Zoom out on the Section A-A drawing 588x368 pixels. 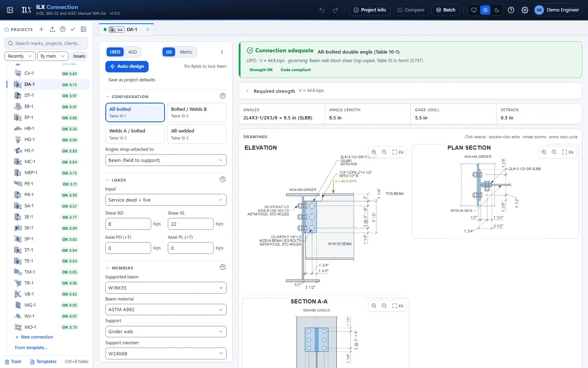point(384,306)
